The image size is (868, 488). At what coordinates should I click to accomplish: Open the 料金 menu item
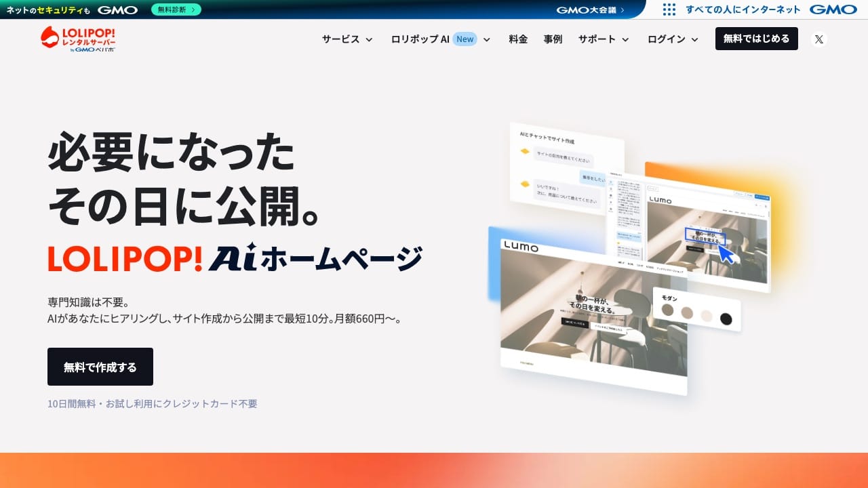pyautogui.click(x=518, y=39)
